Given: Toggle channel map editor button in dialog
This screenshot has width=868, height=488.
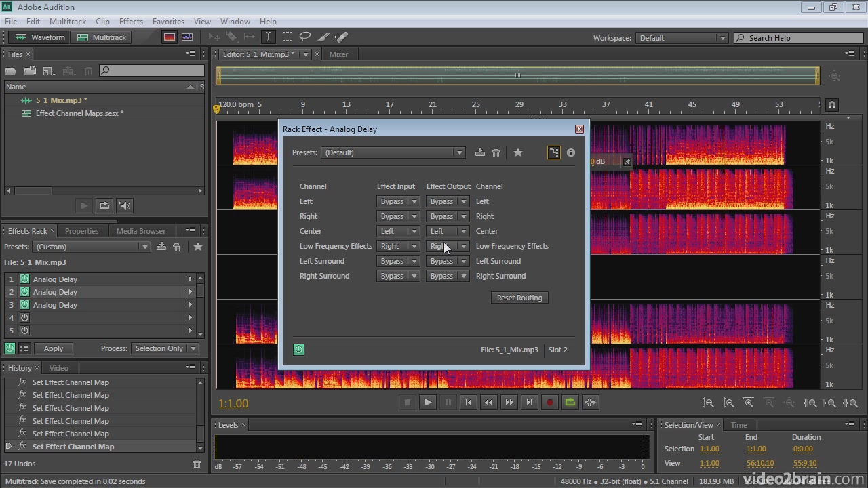Looking at the screenshot, I should click(x=554, y=152).
